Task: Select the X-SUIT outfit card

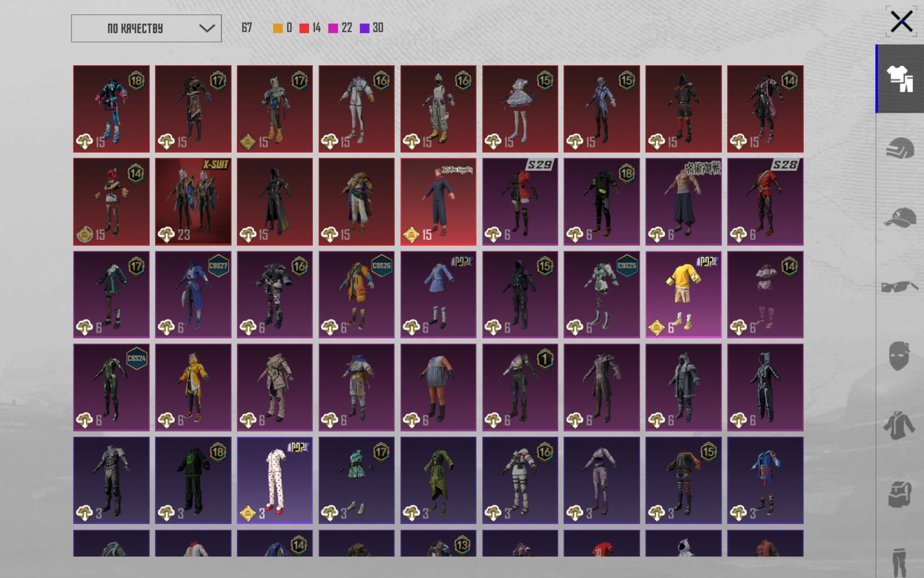Action: coord(193,202)
